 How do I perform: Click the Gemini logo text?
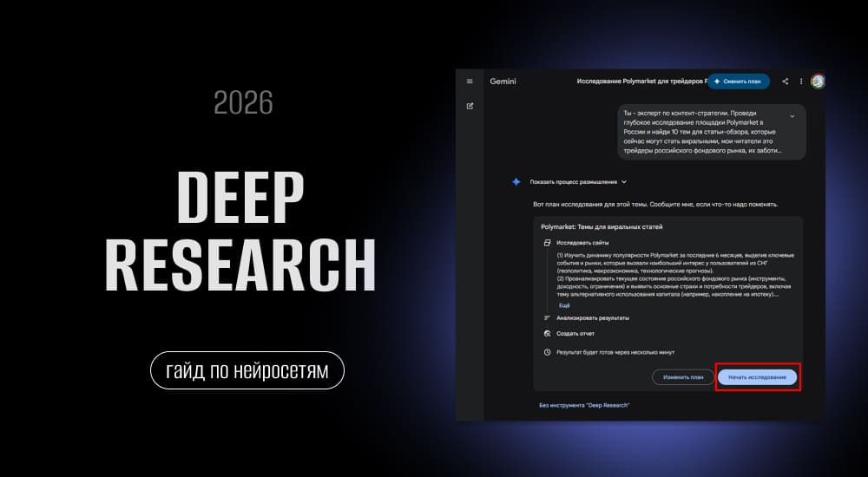click(503, 82)
